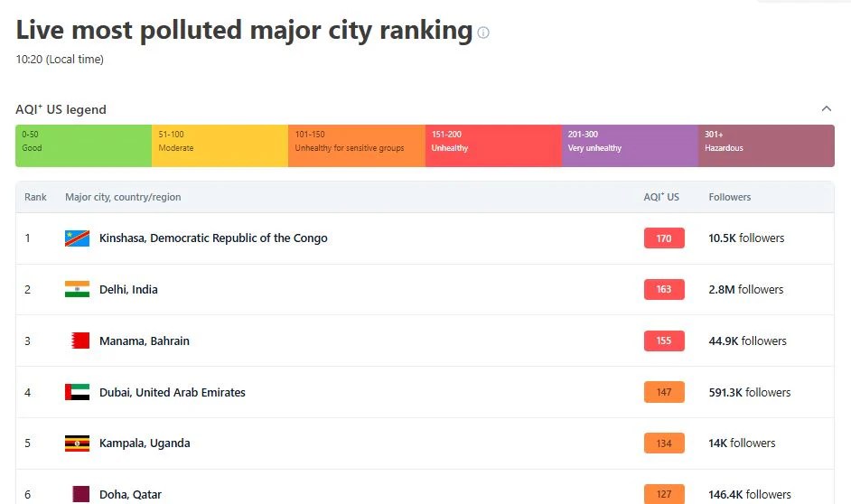Click the India flag icon
This screenshot has height=504, width=851.
(x=77, y=289)
